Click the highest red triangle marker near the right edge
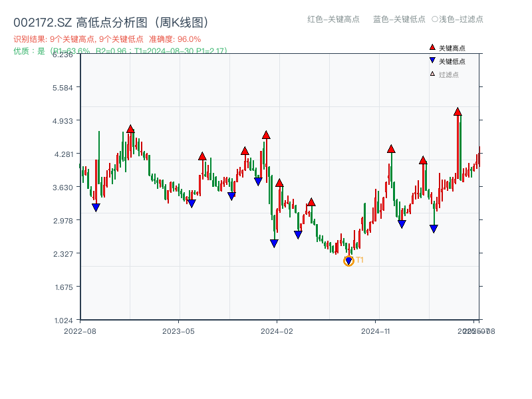Viewport: 532px width, 399px height. [x=458, y=112]
